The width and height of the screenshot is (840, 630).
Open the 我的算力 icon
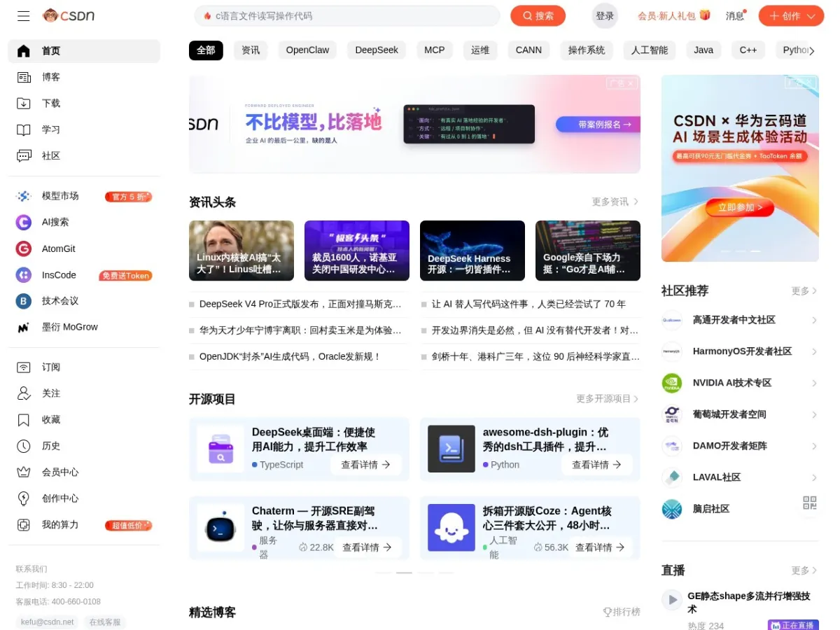pyautogui.click(x=24, y=525)
